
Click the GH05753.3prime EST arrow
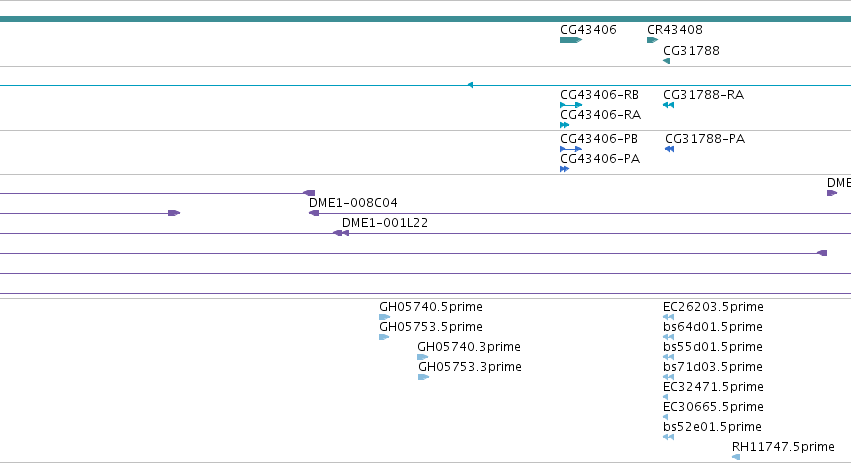click(423, 377)
